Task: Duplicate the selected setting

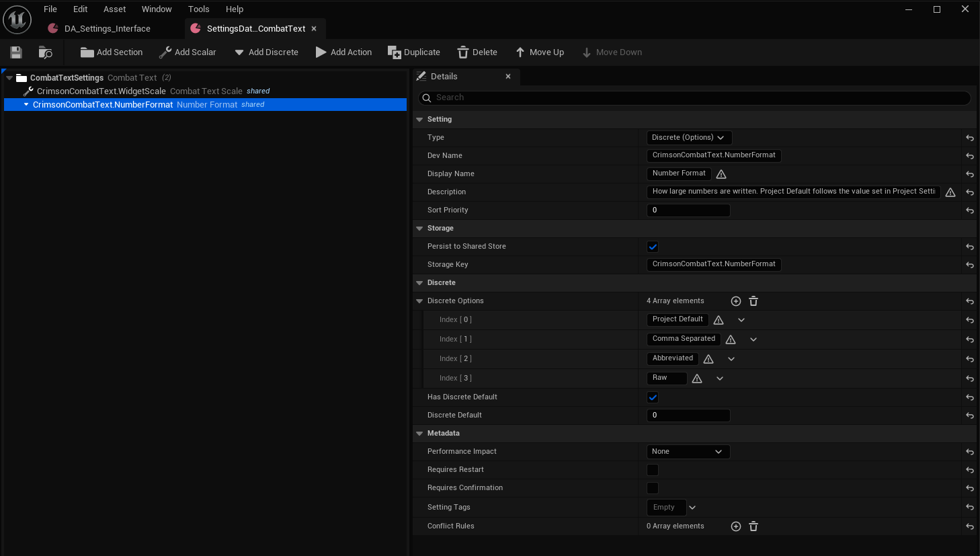Action: [x=414, y=52]
